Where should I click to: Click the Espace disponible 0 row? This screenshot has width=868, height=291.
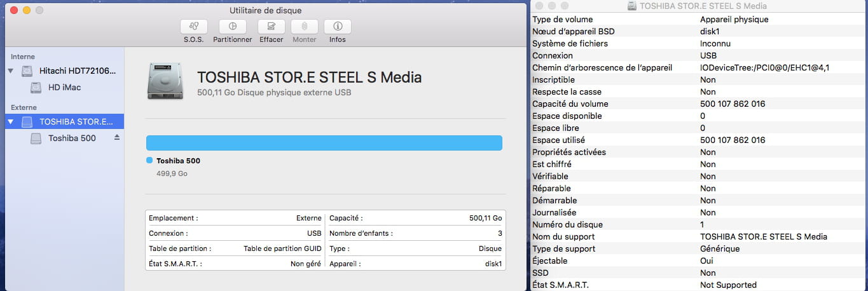tap(699, 116)
